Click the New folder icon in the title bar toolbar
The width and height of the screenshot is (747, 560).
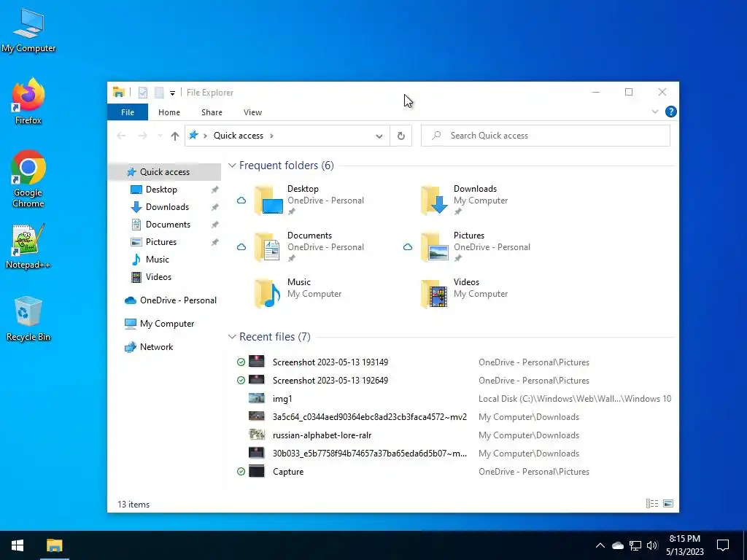pos(159,93)
